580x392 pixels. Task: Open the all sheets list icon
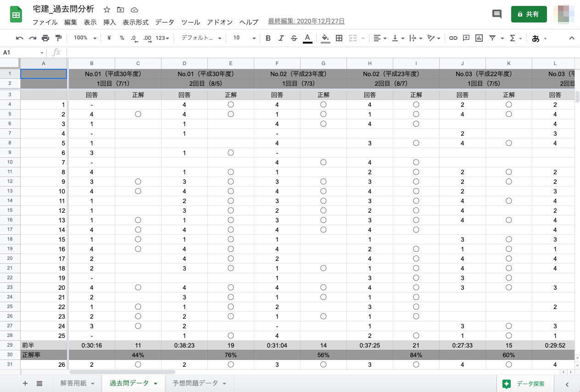(x=39, y=383)
